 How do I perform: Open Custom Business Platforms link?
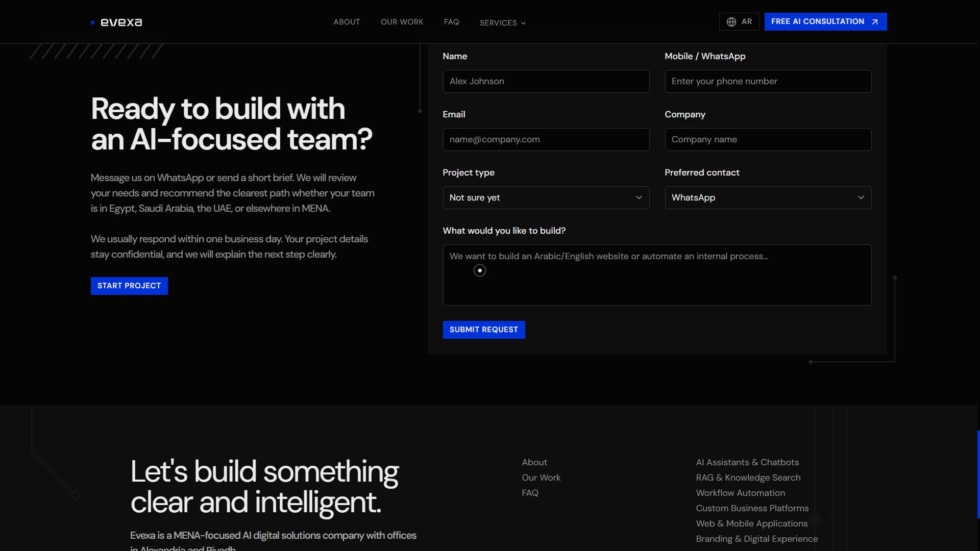[x=752, y=508]
